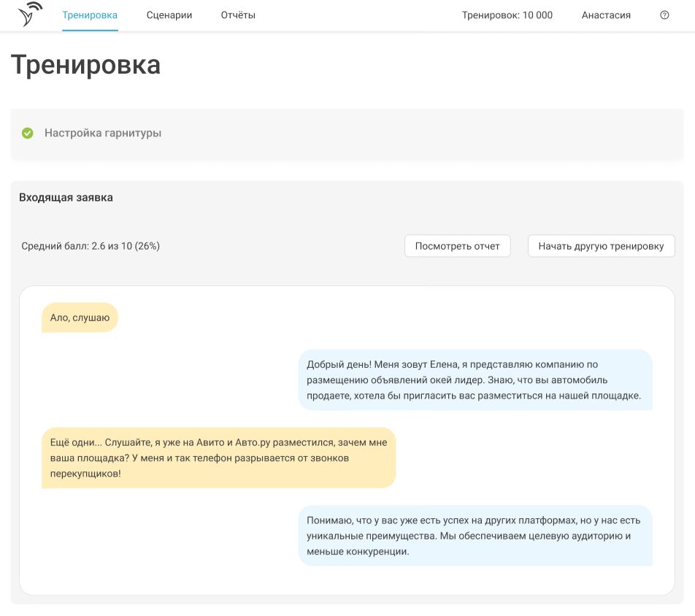Start another session with Начать другую тренировку

tap(601, 246)
